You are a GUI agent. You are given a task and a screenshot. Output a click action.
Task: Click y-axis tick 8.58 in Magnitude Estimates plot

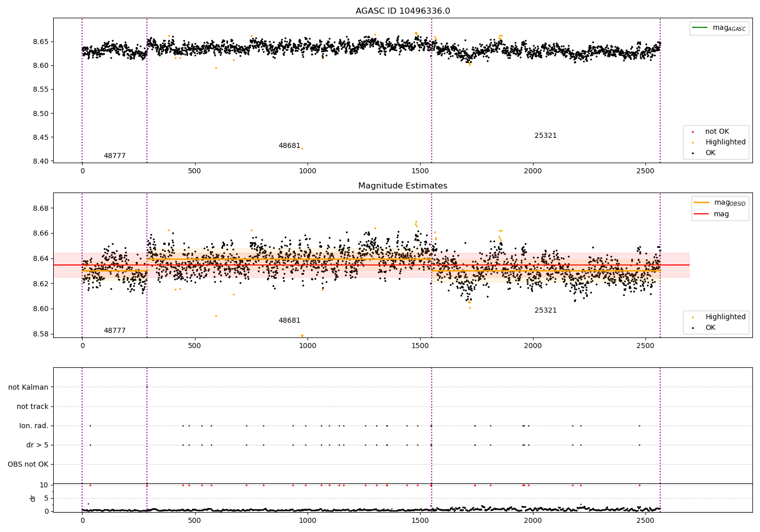[41, 334]
